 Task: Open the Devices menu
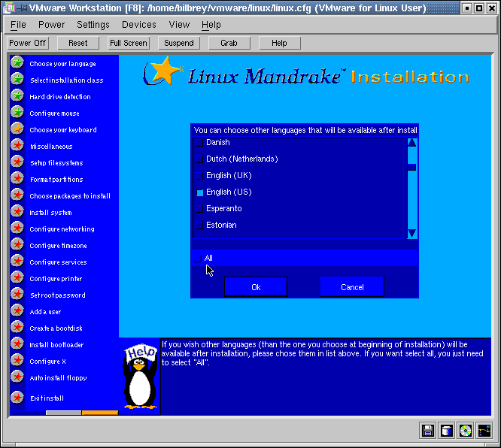coord(138,25)
